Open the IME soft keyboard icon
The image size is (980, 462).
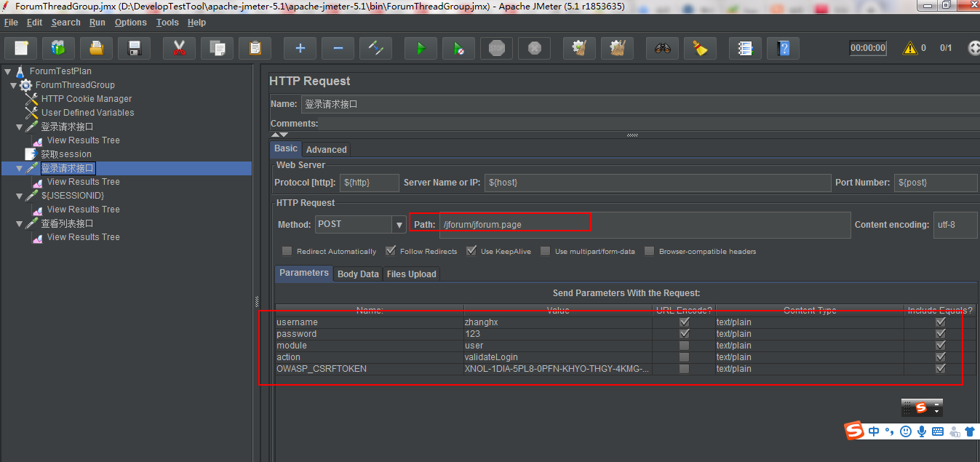pos(937,431)
